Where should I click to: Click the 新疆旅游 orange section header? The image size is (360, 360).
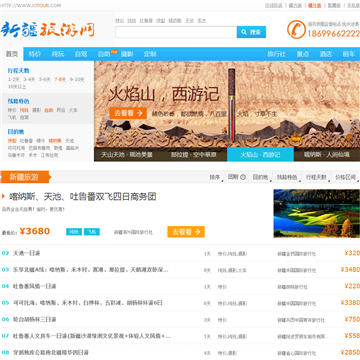coord(25,177)
